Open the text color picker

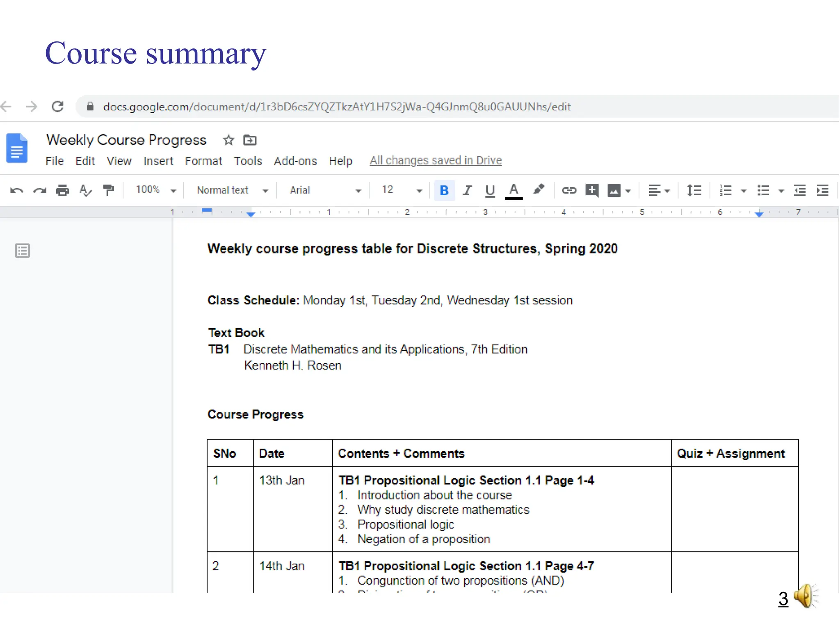click(x=514, y=190)
